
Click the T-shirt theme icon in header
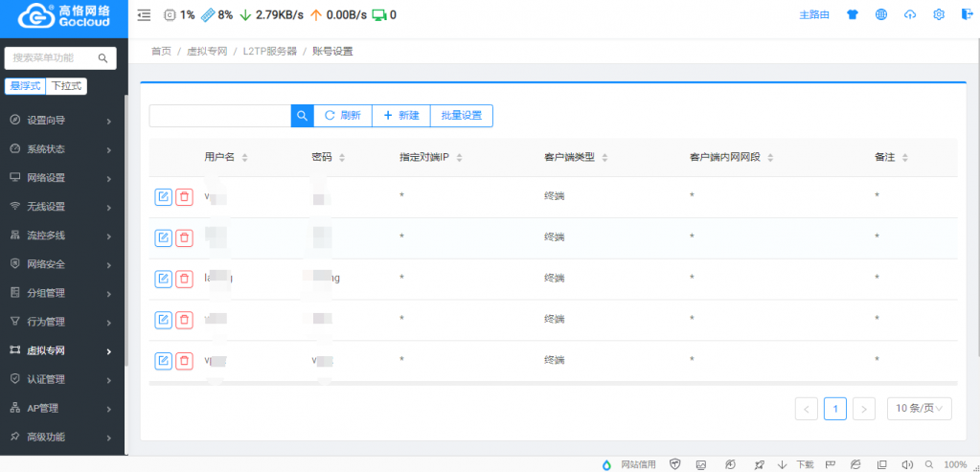tap(853, 15)
